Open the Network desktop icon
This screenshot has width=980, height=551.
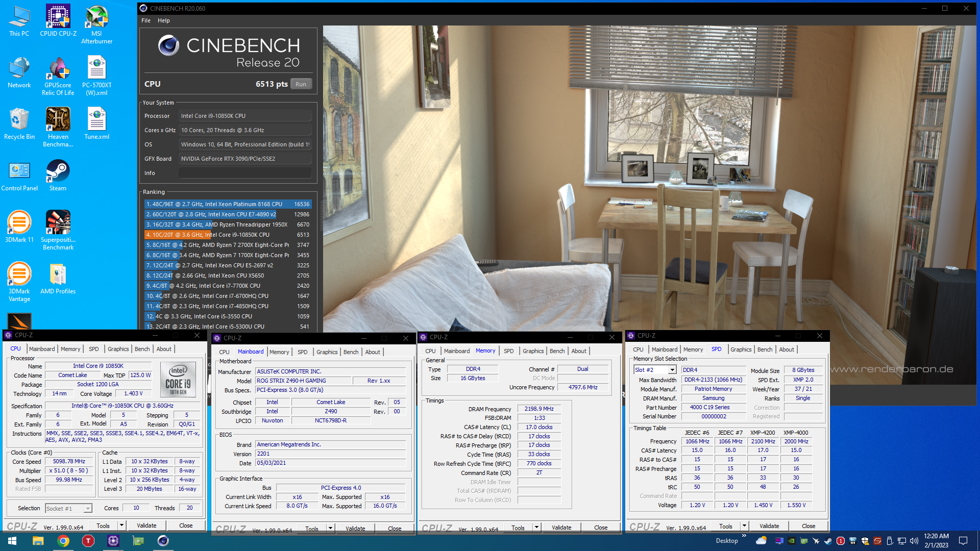coord(19,72)
